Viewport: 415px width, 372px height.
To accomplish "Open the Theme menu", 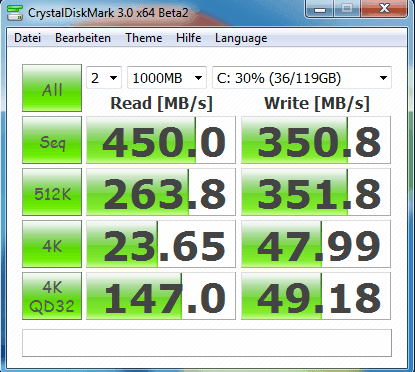I will coord(144,38).
